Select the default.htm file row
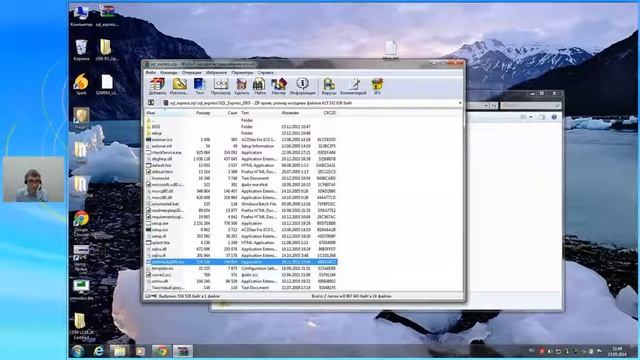 click(241, 172)
